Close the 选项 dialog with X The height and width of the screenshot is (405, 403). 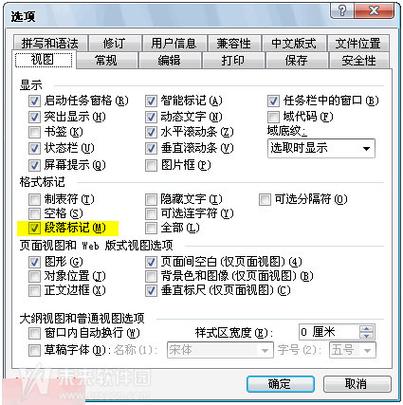(x=375, y=11)
